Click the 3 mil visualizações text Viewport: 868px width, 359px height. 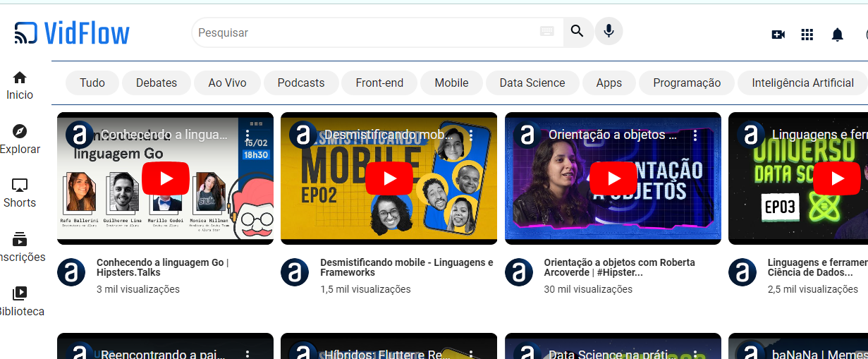pos(138,289)
